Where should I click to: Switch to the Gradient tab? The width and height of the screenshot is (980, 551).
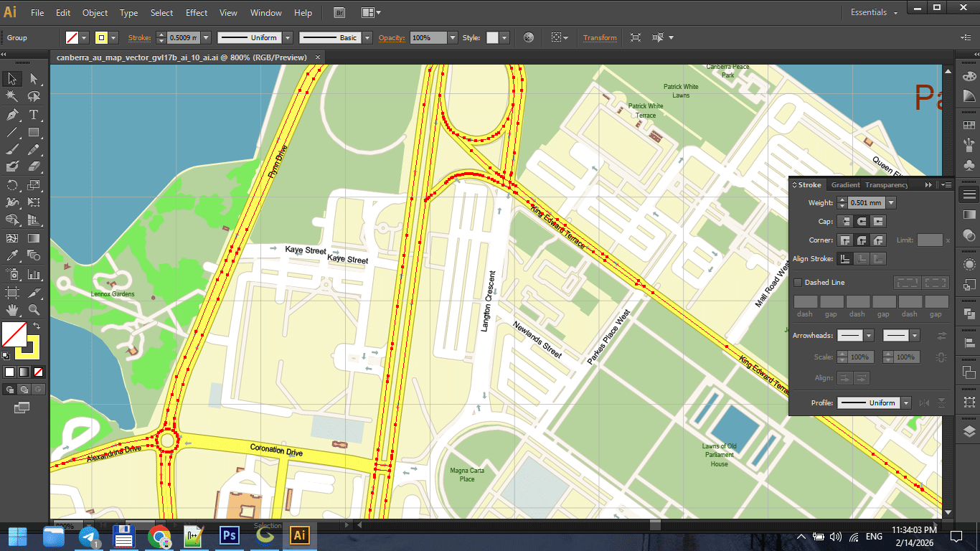(x=845, y=184)
